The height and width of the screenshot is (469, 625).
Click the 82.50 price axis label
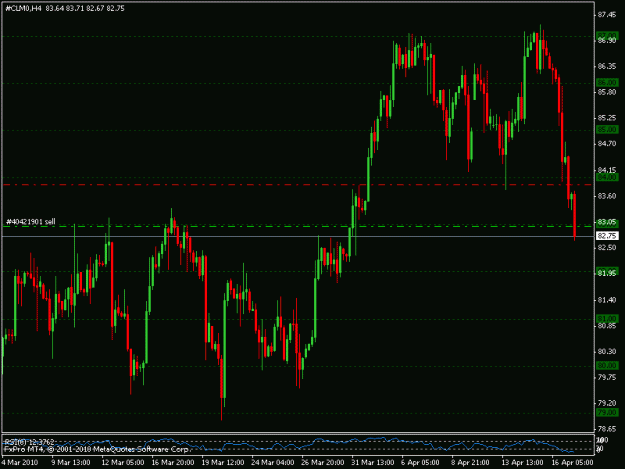607,247
